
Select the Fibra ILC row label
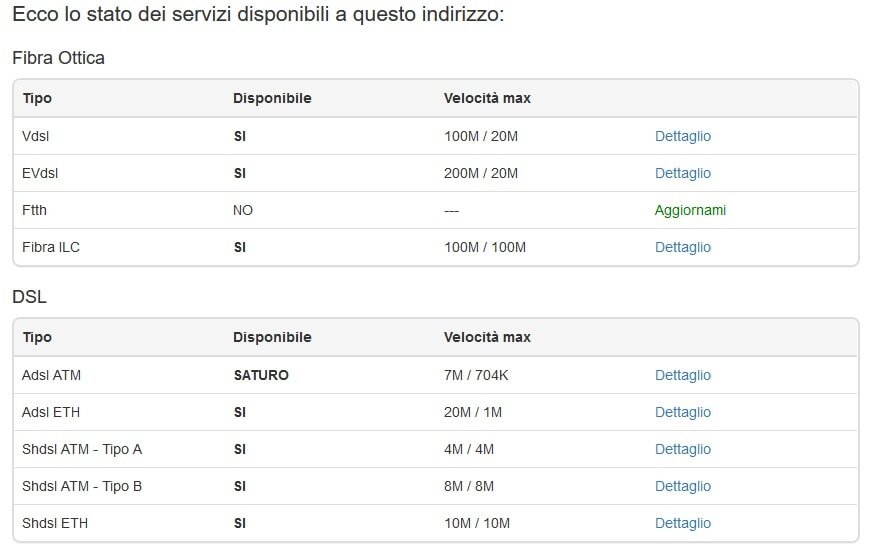tap(51, 247)
